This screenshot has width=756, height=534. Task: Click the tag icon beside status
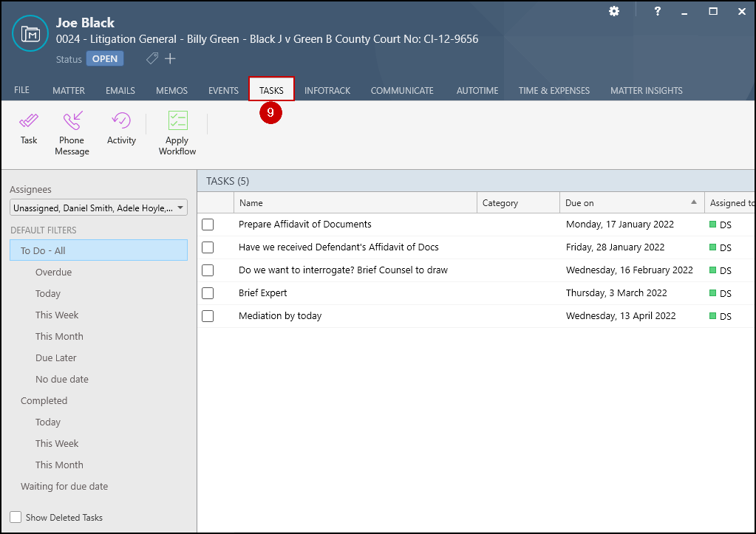point(152,59)
